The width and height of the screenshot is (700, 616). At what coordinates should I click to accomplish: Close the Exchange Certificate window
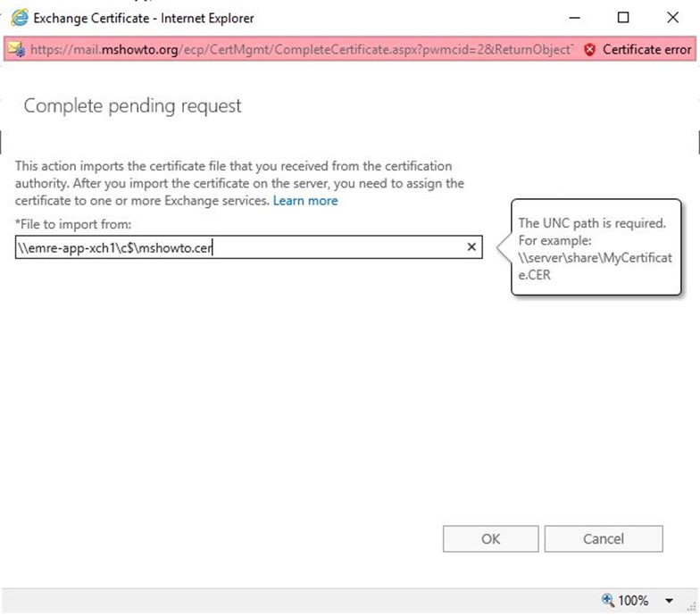(x=673, y=18)
